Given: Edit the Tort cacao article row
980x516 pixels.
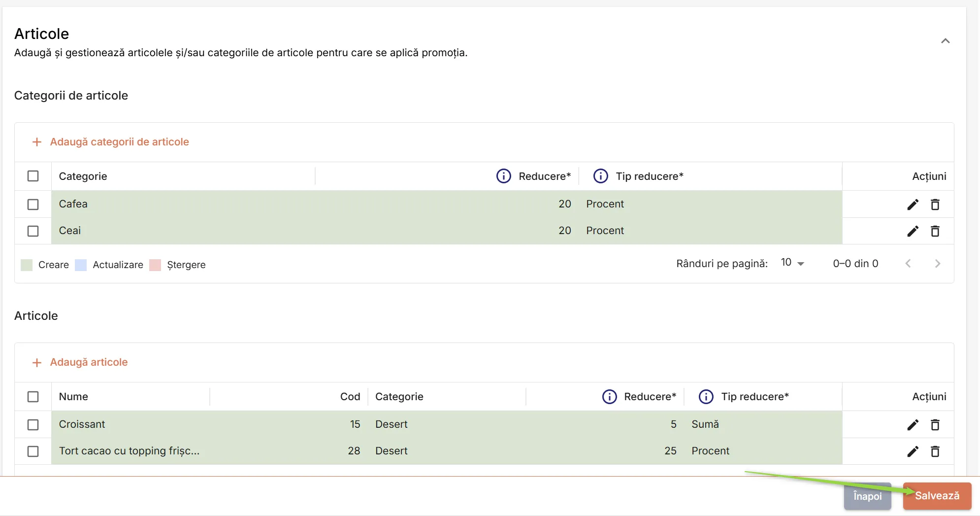Looking at the screenshot, I should [x=913, y=451].
